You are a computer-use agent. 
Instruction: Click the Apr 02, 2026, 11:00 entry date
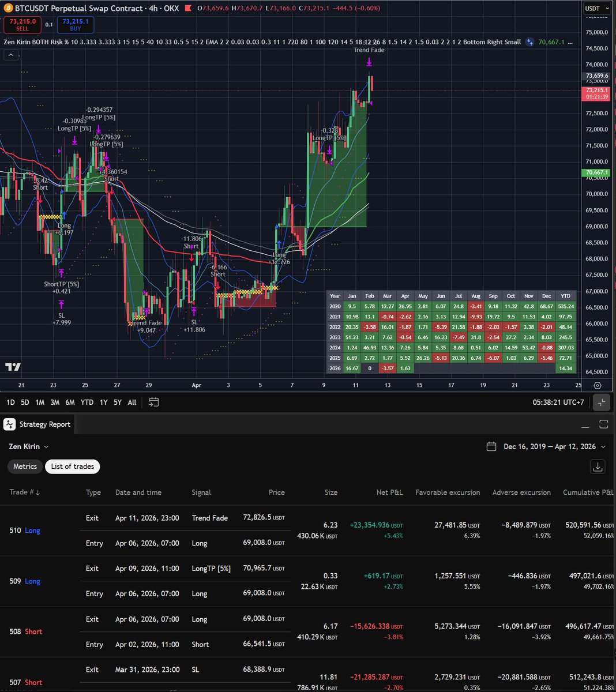pos(147,644)
